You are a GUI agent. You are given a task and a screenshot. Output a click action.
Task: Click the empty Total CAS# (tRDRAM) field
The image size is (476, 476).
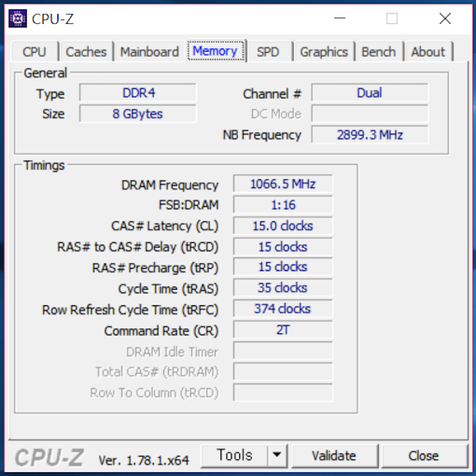coord(283,371)
